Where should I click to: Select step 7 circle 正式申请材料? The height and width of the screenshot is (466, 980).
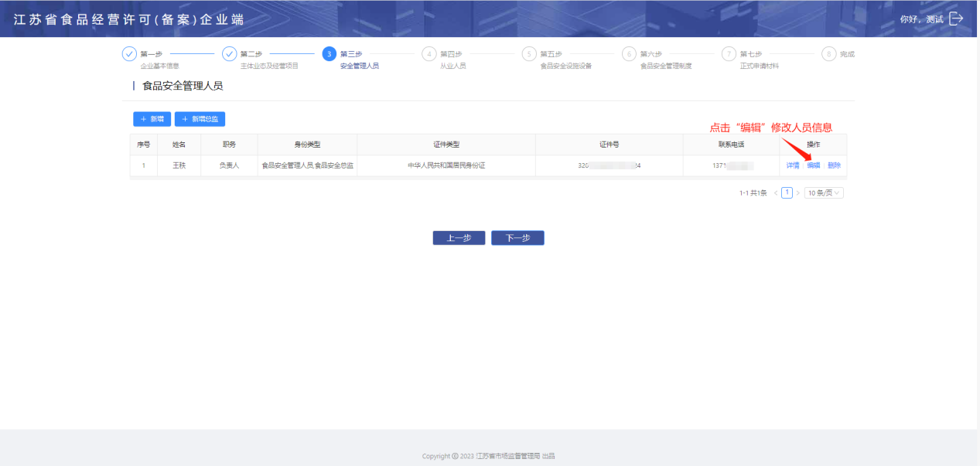(x=729, y=54)
